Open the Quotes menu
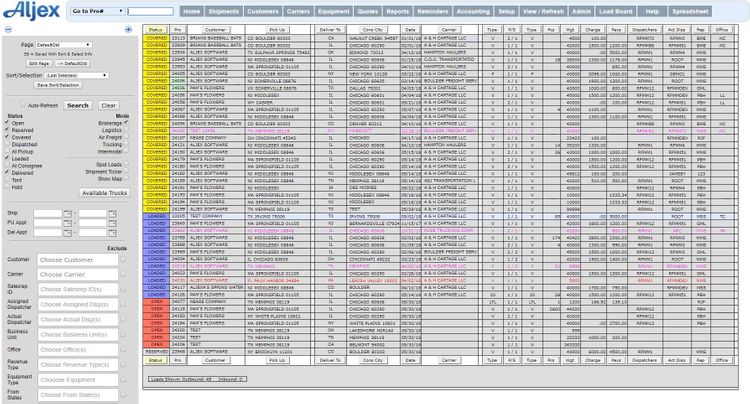750x404 pixels. pyautogui.click(x=368, y=11)
